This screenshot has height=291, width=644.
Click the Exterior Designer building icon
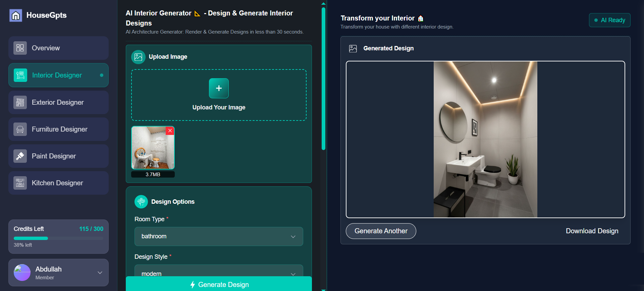click(x=20, y=102)
